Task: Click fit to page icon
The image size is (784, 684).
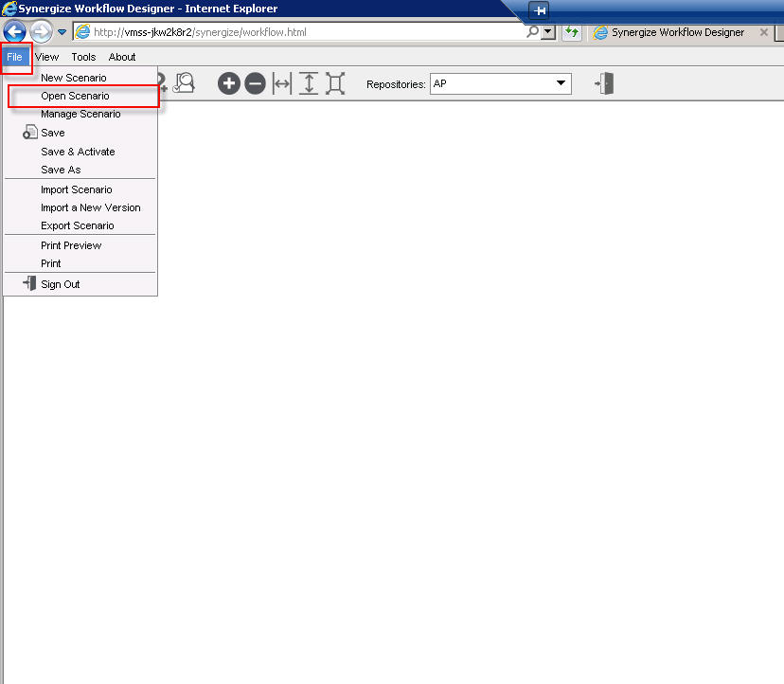Action: tap(335, 83)
